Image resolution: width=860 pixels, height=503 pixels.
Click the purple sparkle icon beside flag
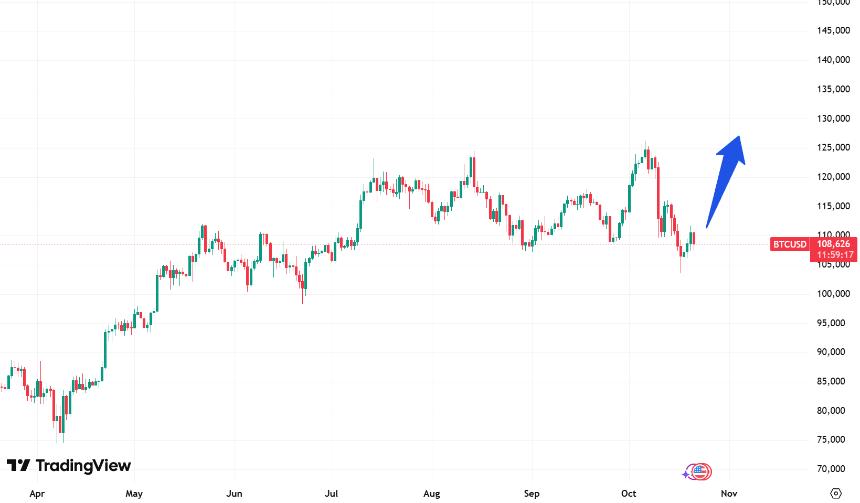(x=687, y=473)
